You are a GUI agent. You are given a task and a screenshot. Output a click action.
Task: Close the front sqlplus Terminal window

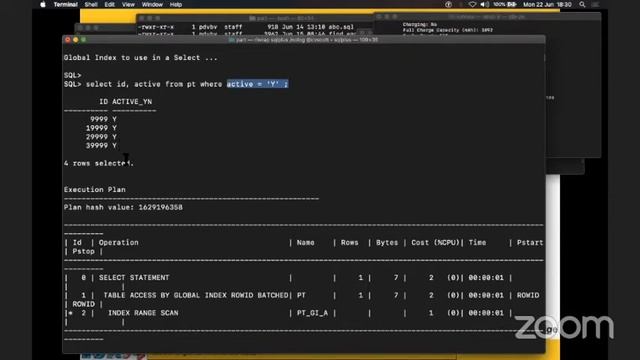pyautogui.click(x=68, y=40)
